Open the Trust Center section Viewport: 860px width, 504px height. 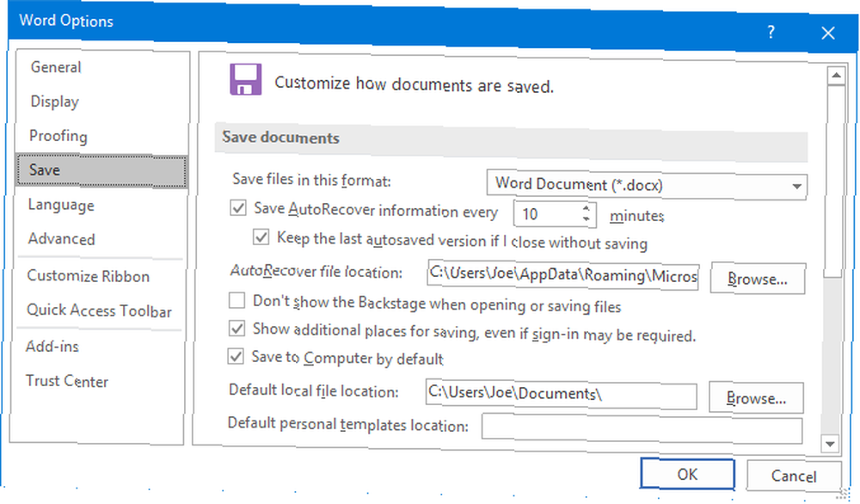[x=67, y=381]
